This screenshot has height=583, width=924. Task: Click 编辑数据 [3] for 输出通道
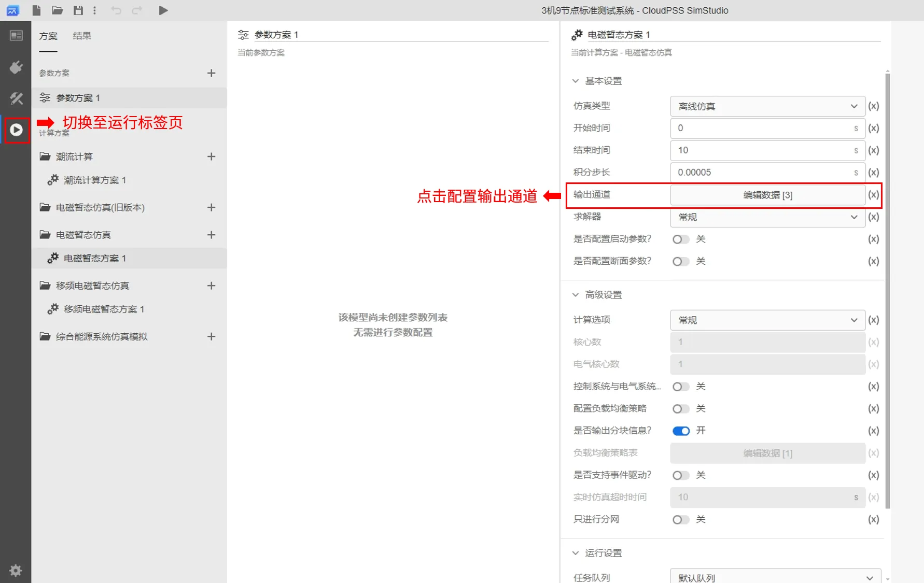[767, 195]
